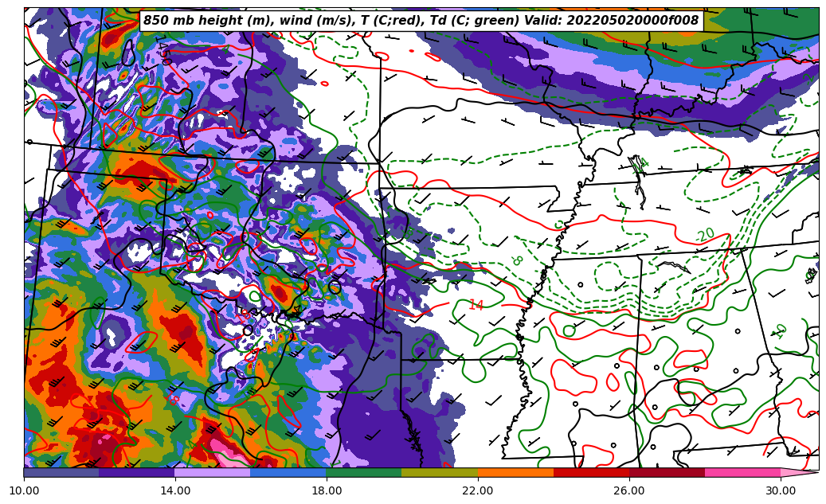The image size is (826, 504).
Task: Select the orange 22–24 colorbar segment
Action: pos(515,472)
